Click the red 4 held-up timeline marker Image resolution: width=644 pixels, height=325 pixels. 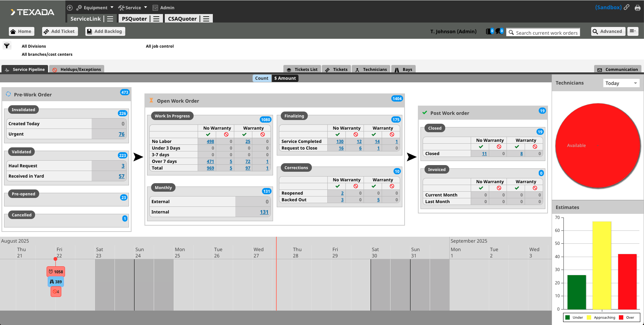pyautogui.click(x=56, y=292)
